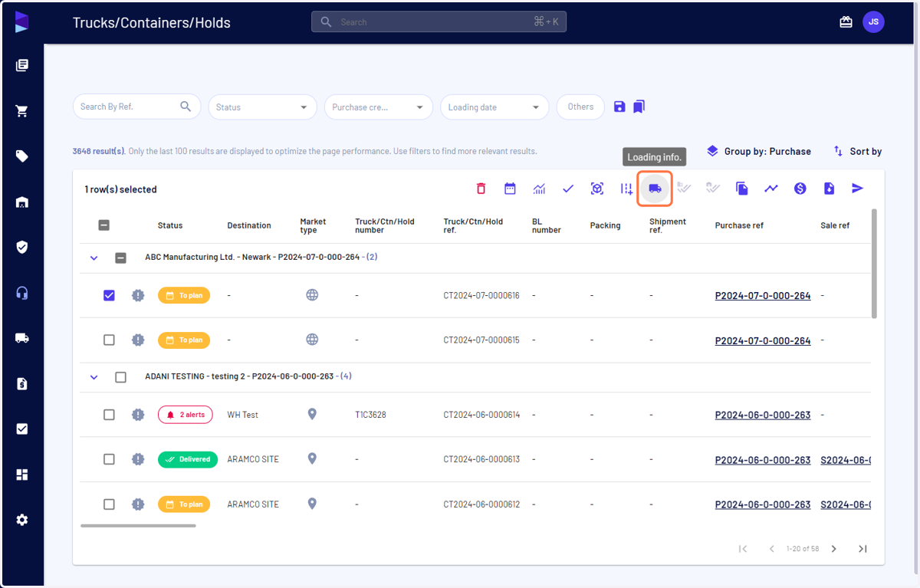This screenshot has width=920, height=588.
Task: Collapse the ABC Manufacturing Ltd. group
Action: click(x=94, y=258)
